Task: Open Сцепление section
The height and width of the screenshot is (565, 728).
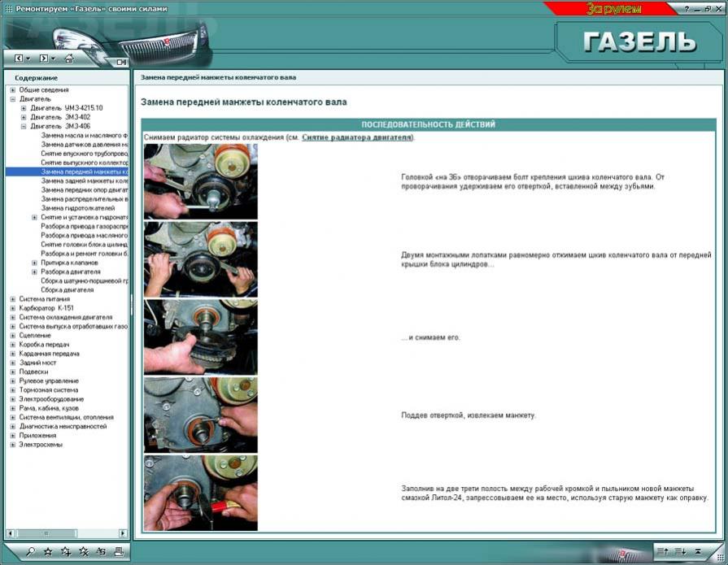Action: click(35, 336)
